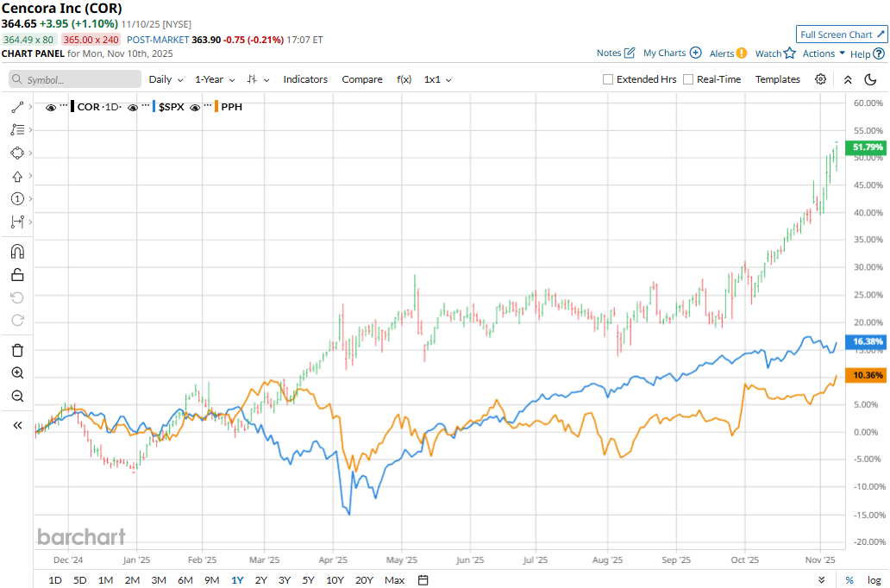The height and width of the screenshot is (588, 890).
Task: Open the Daily interval dropdown
Action: pos(166,79)
